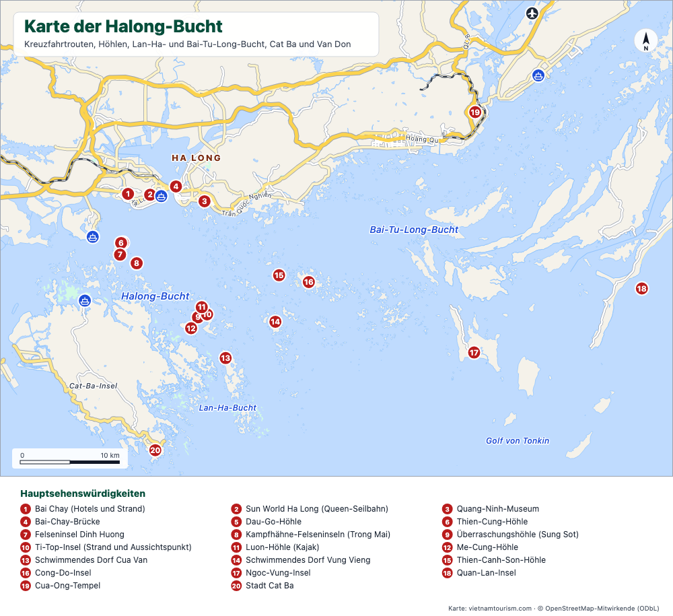This screenshot has height=616, width=673.
Task: Select map marker 3 near Ha Long
Action: coord(205,201)
